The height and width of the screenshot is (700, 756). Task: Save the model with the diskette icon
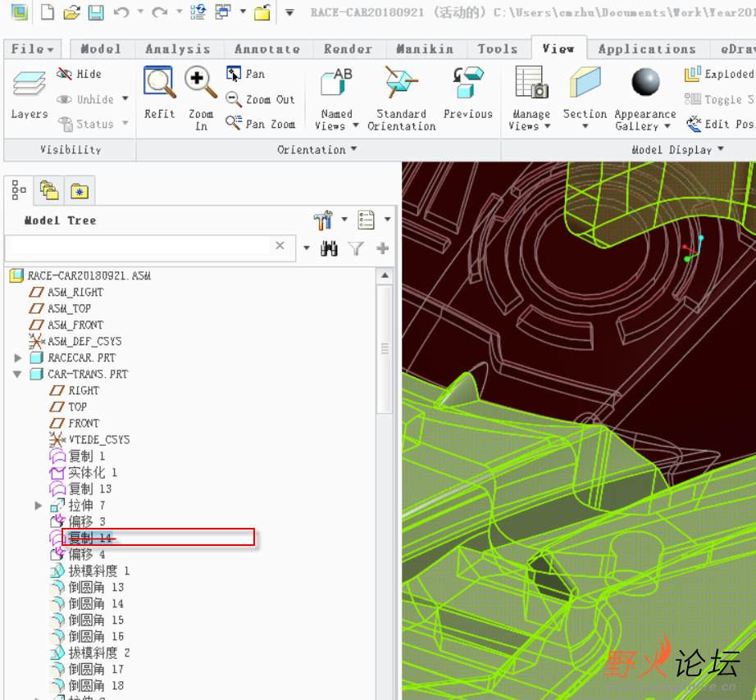[x=97, y=11]
